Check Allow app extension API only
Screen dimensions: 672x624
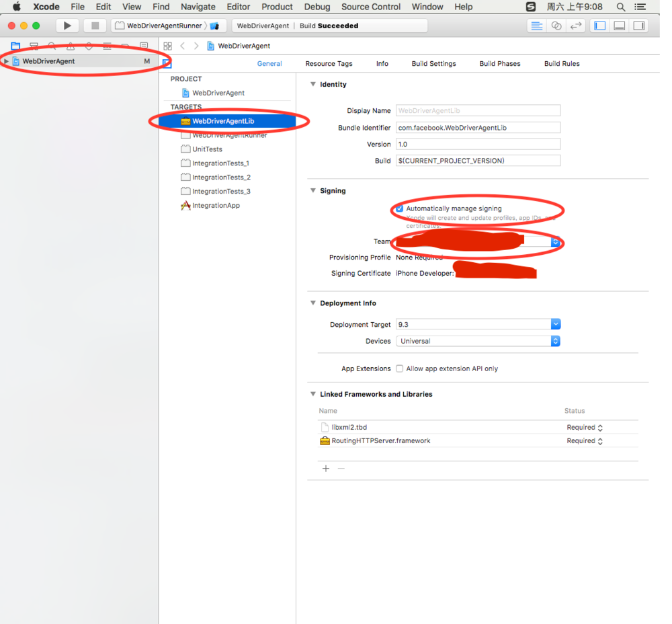pyautogui.click(x=399, y=369)
